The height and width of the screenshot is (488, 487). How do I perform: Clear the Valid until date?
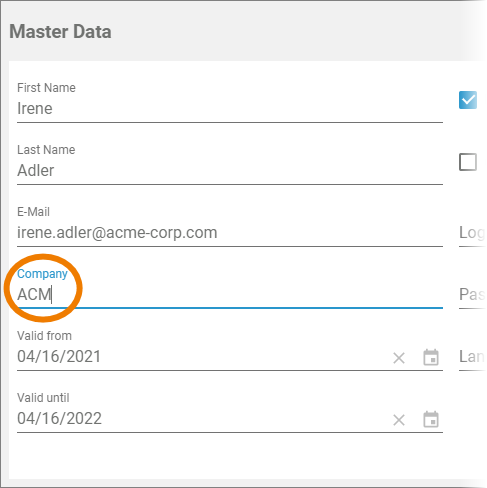tap(399, 420)
